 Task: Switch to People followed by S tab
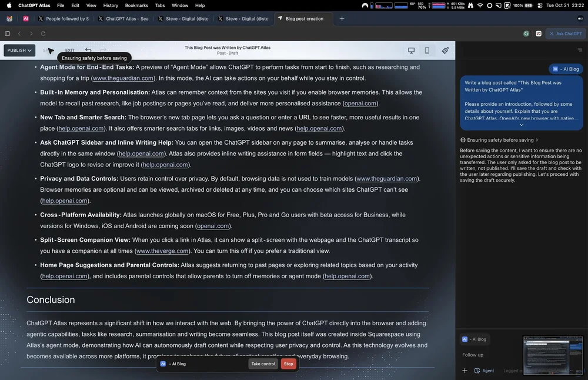tap(64, 19)
